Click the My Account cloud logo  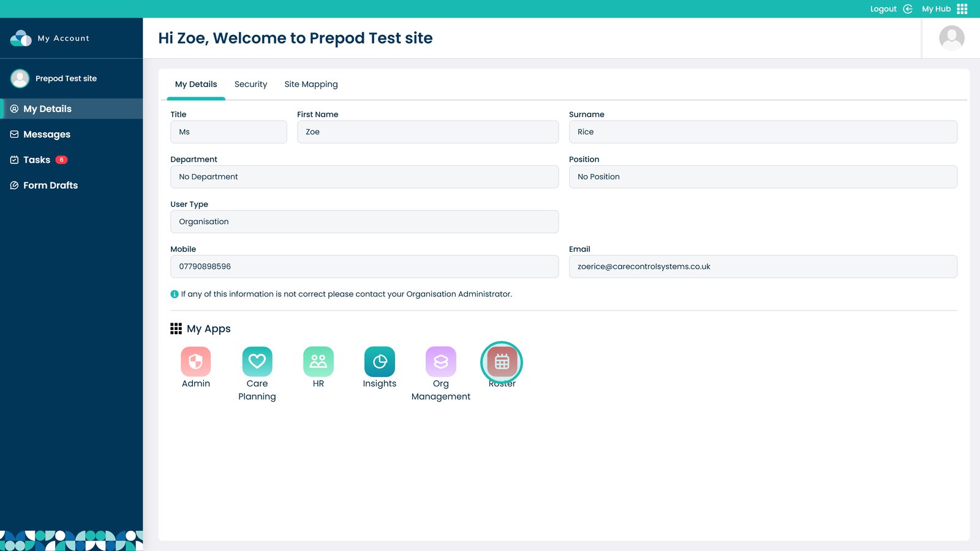(x=21, y=38)
